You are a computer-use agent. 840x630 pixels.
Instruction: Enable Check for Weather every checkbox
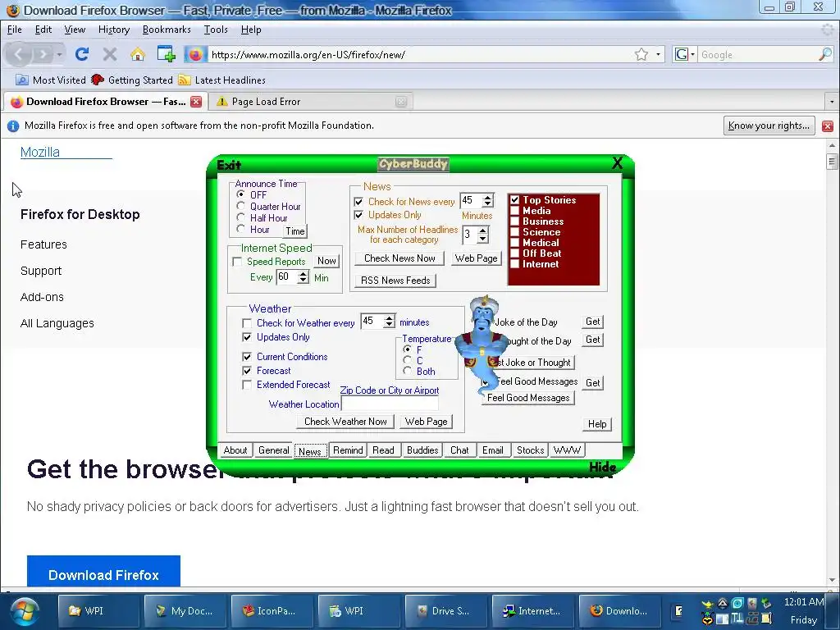(247, 323)
